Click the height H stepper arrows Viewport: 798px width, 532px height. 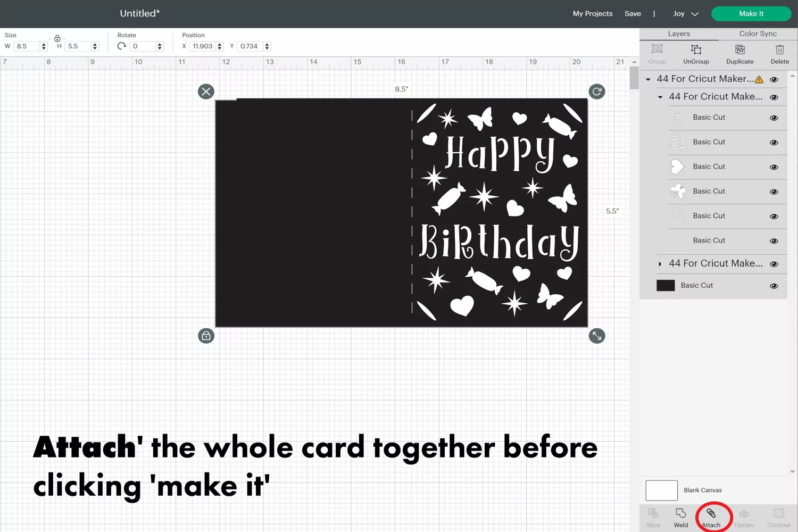point(95,46)
